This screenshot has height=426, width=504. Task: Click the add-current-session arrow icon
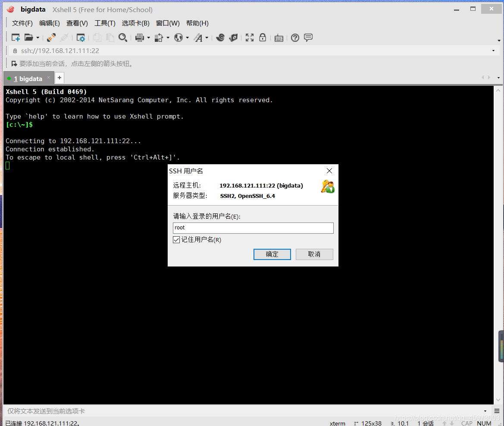(14, 64)
